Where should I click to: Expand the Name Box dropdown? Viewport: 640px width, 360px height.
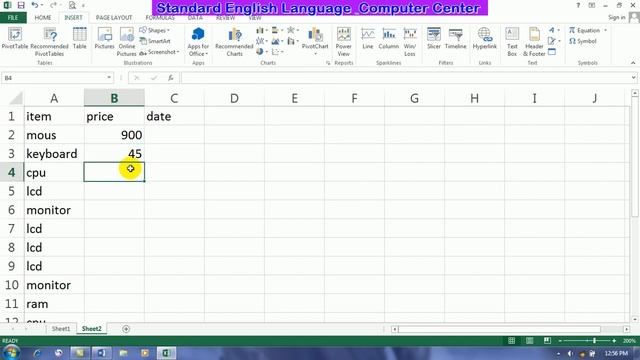click(x=109, y=78)
